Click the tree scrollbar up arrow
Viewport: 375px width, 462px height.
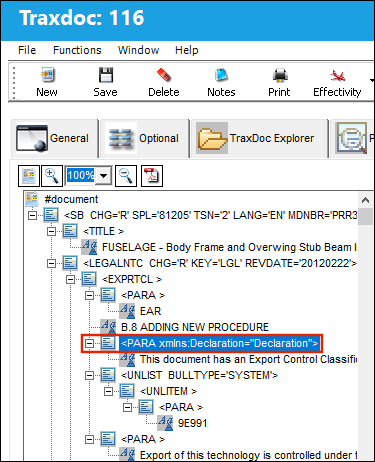click(x=365, y=200)
